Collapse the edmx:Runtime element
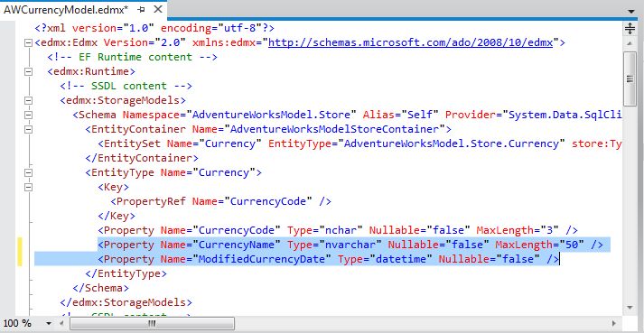 (28, 71)
